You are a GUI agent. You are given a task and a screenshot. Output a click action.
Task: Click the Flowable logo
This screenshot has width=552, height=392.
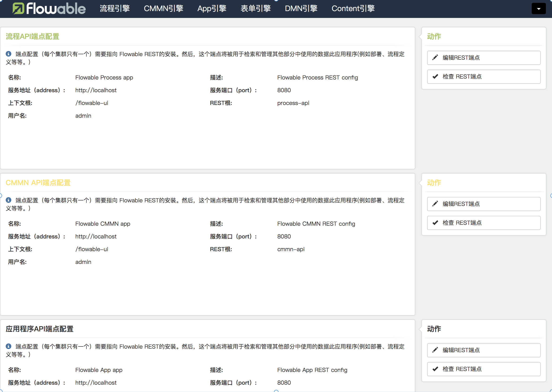pyautogui.click(x=49, y=9)
